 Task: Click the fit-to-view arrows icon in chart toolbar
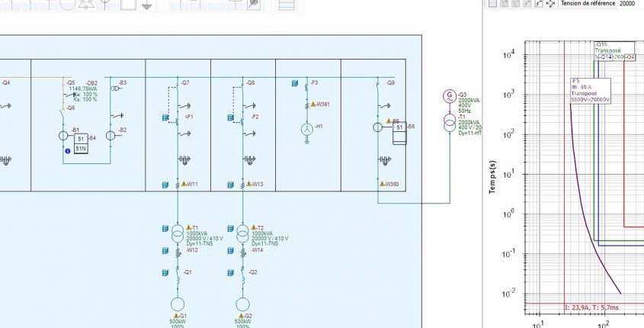551,3
